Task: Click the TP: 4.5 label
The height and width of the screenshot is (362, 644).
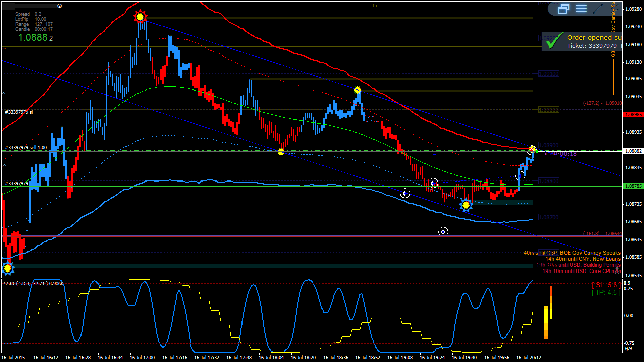Action: tap(607, 292)
